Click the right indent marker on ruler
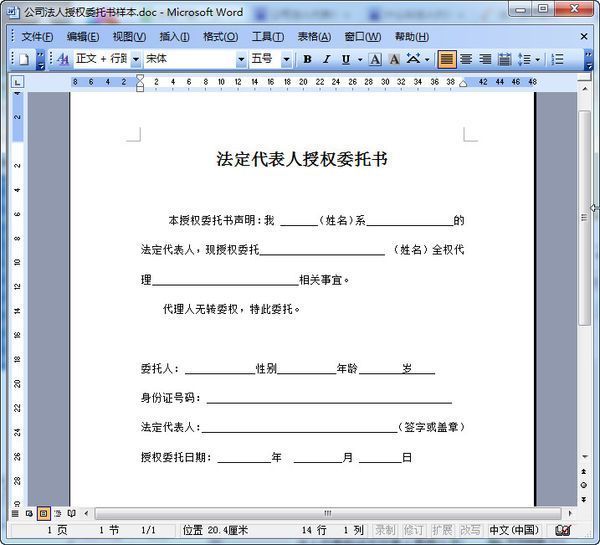 click(x=463, y=83)
